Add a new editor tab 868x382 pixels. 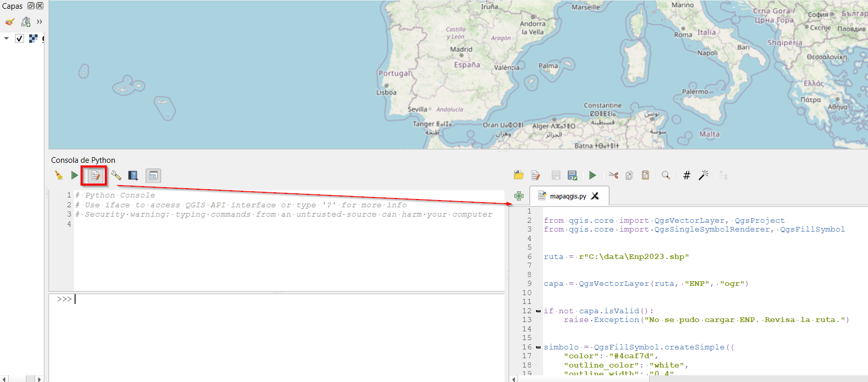tap(519, 196)
